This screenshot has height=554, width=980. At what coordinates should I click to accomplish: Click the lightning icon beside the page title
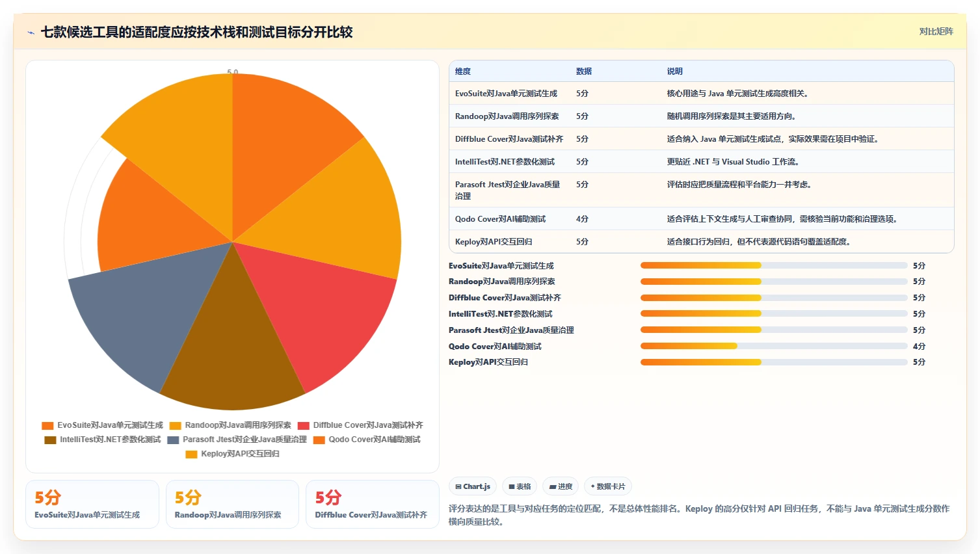tap(31, 33)
